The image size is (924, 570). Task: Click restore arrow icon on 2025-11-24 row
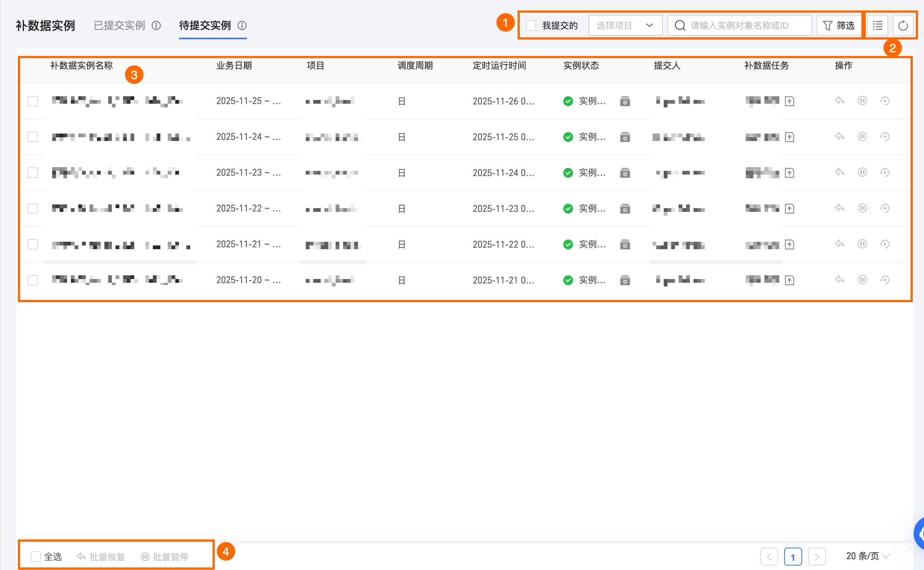(840, 137)
